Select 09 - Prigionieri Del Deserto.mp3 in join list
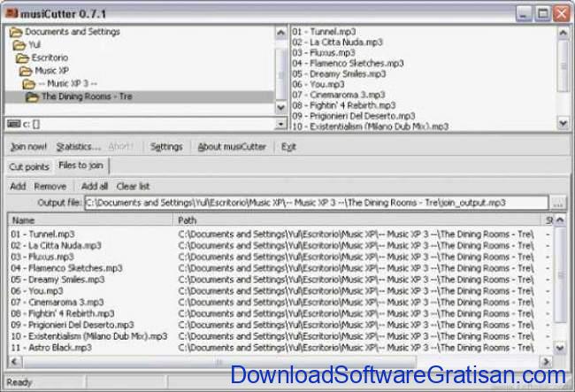 [73, 325]
